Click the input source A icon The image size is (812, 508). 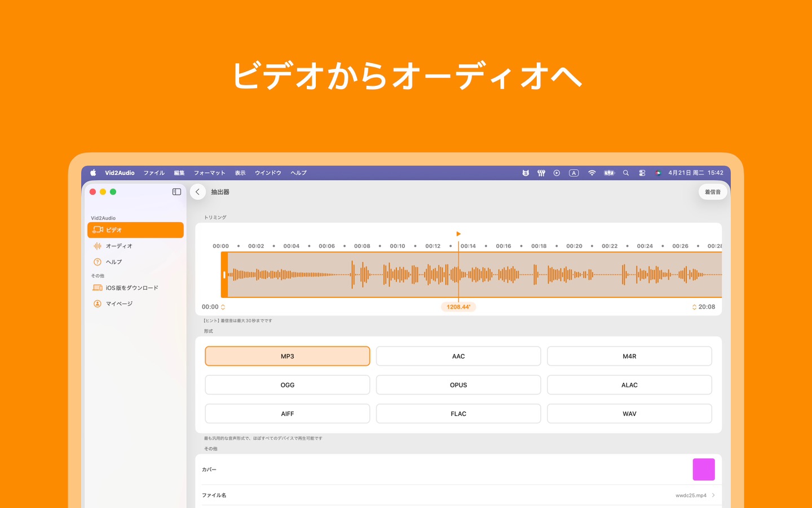tap(574, 173)
